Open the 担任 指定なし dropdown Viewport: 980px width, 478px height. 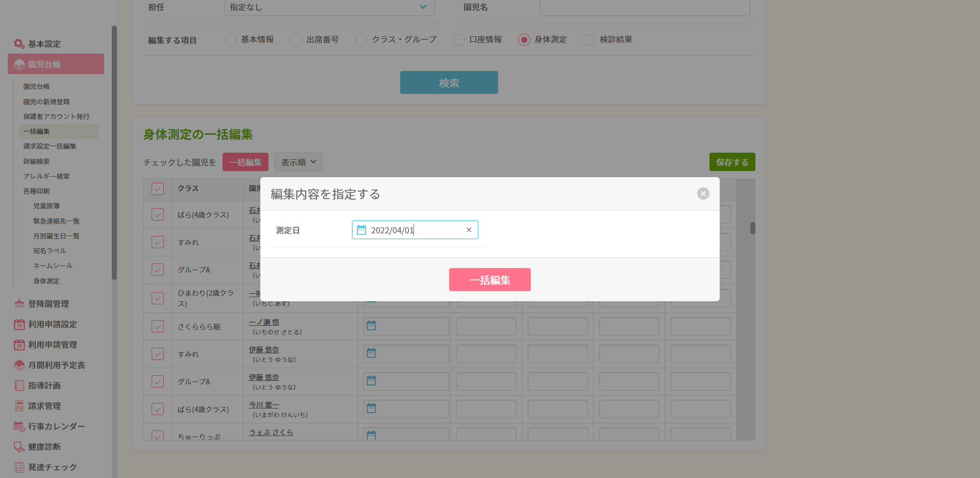(330, 7)
